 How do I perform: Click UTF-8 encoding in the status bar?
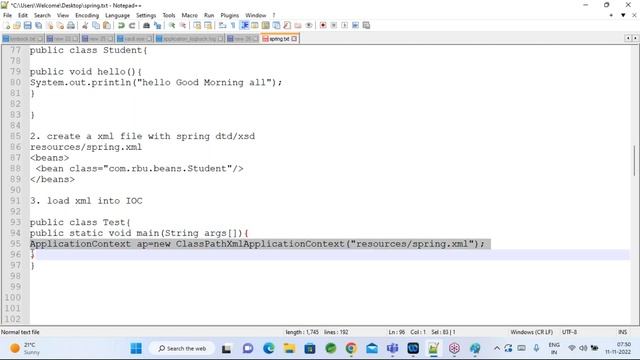coord(569,332)
